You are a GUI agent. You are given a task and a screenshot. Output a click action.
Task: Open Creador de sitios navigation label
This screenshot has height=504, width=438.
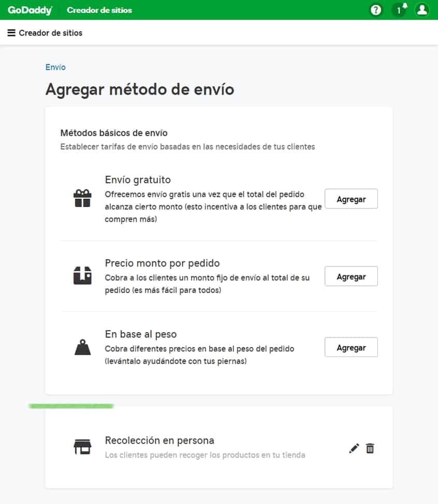click(x=51, y=33)
